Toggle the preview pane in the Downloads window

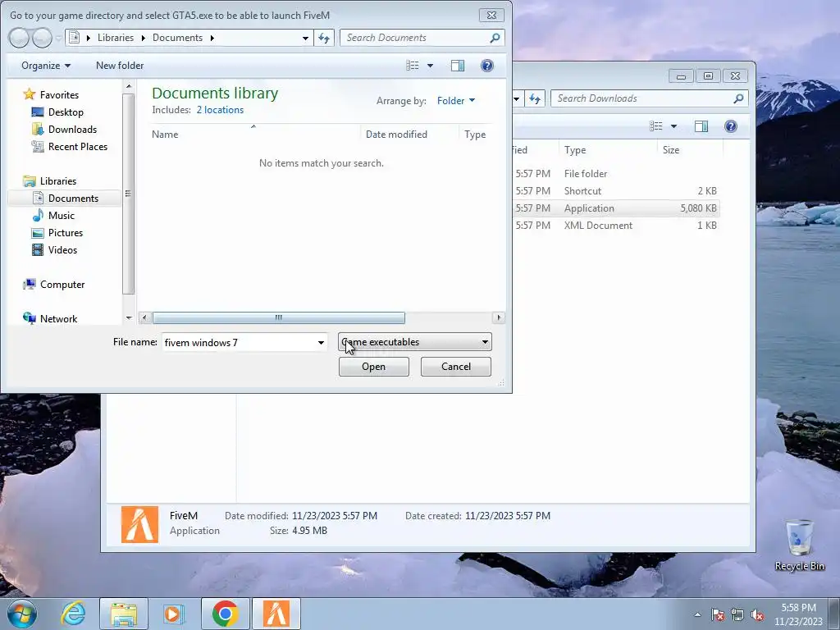click(x=701, y=126)
